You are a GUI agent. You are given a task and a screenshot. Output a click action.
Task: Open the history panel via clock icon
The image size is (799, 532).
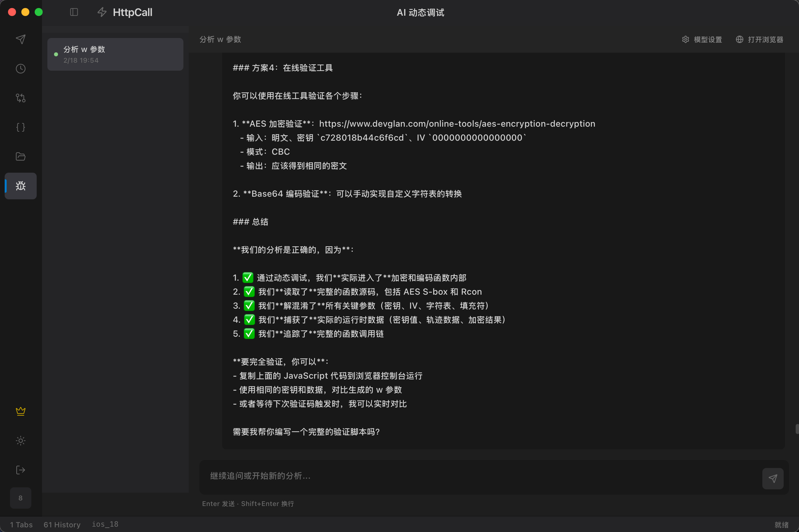point(20,68)
